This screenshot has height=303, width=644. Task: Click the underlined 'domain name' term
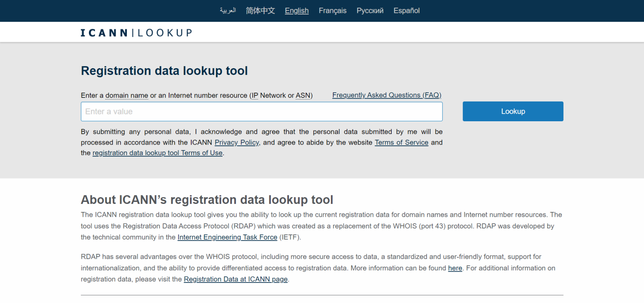(126, 95)
